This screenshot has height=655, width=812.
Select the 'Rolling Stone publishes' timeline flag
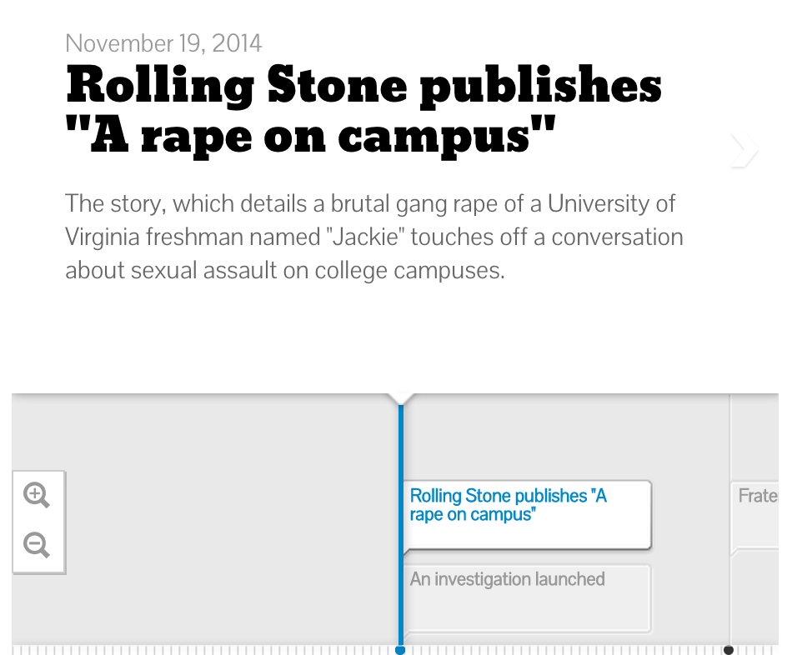click(527, 515)
